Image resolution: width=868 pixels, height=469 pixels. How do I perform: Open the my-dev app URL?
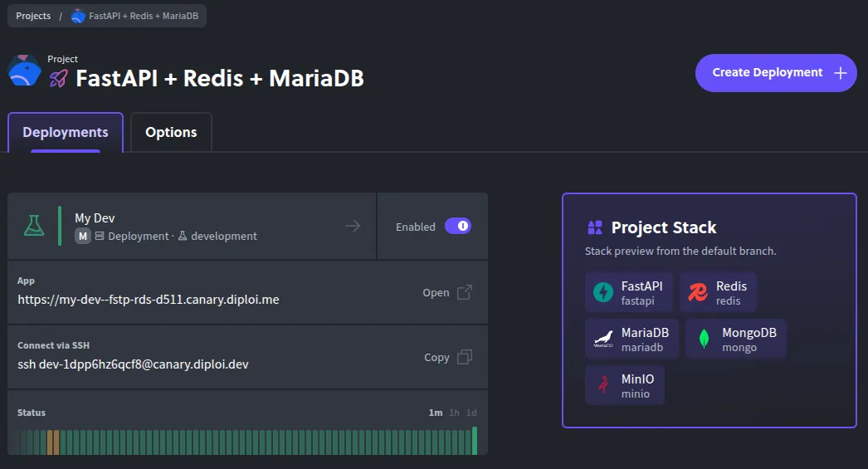click(x=149, y=300)
